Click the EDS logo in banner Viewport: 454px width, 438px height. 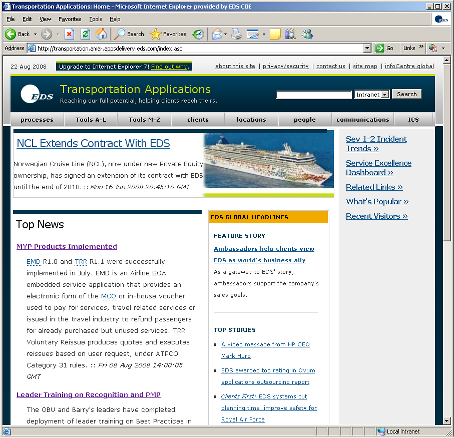click(37, 95)
